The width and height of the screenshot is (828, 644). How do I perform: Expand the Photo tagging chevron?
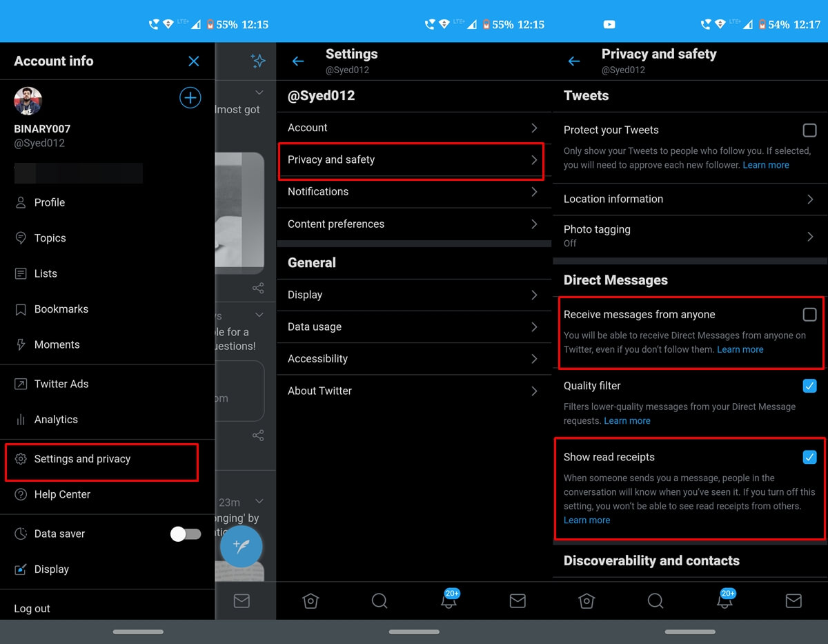point(810,236)
